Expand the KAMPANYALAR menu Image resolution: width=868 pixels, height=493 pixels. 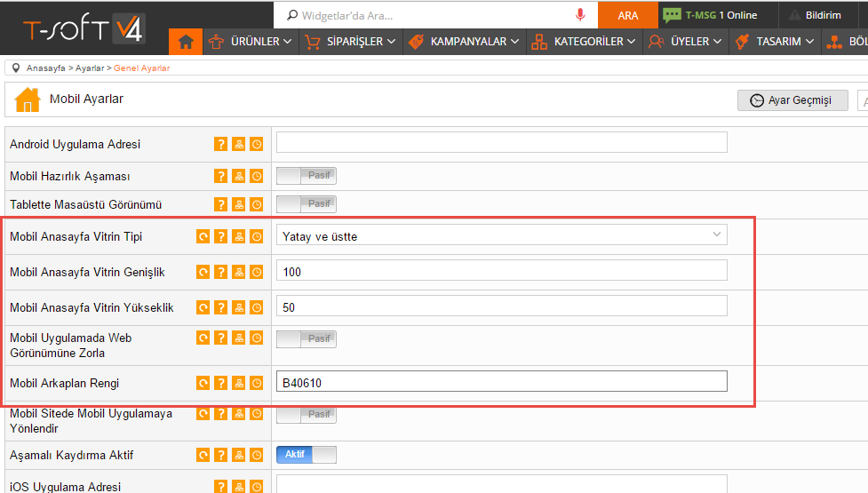(465, 42)
